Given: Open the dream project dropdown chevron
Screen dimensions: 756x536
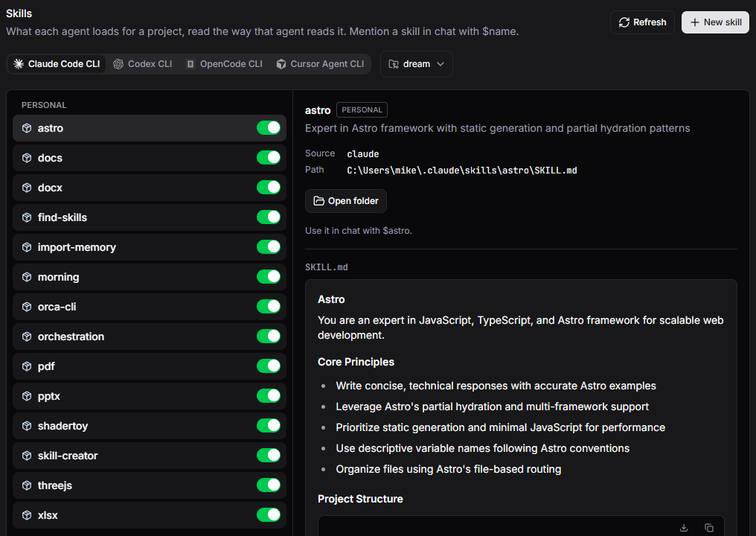Looking at the screenshot, I should [441, 64].
